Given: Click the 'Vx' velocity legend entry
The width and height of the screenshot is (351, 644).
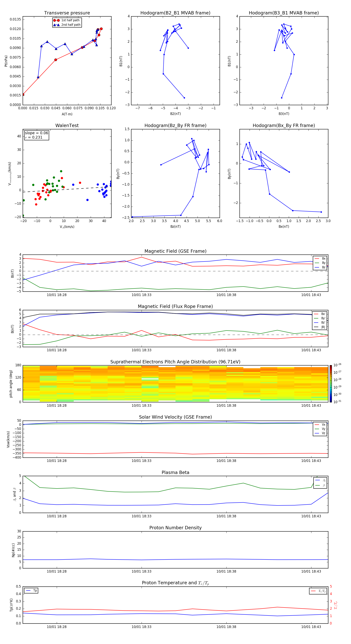Looking at the screenshot, I should point(320,424).
